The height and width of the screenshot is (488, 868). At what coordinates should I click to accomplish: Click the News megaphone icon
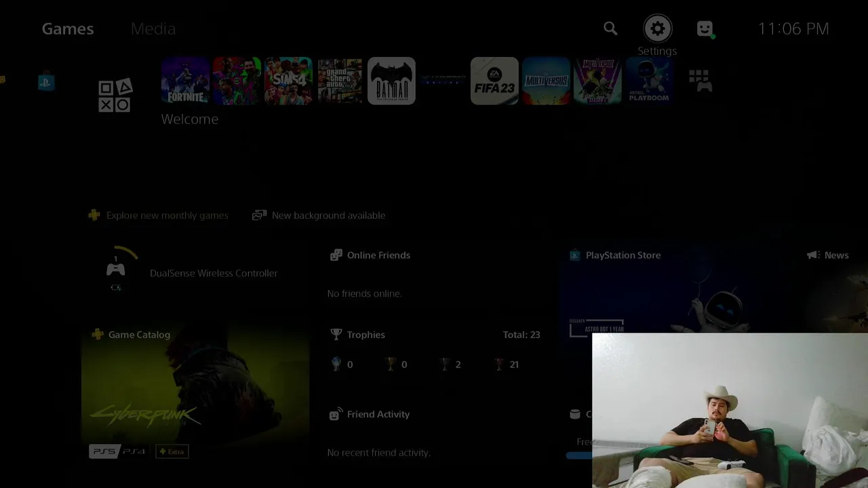coord(813,255)
